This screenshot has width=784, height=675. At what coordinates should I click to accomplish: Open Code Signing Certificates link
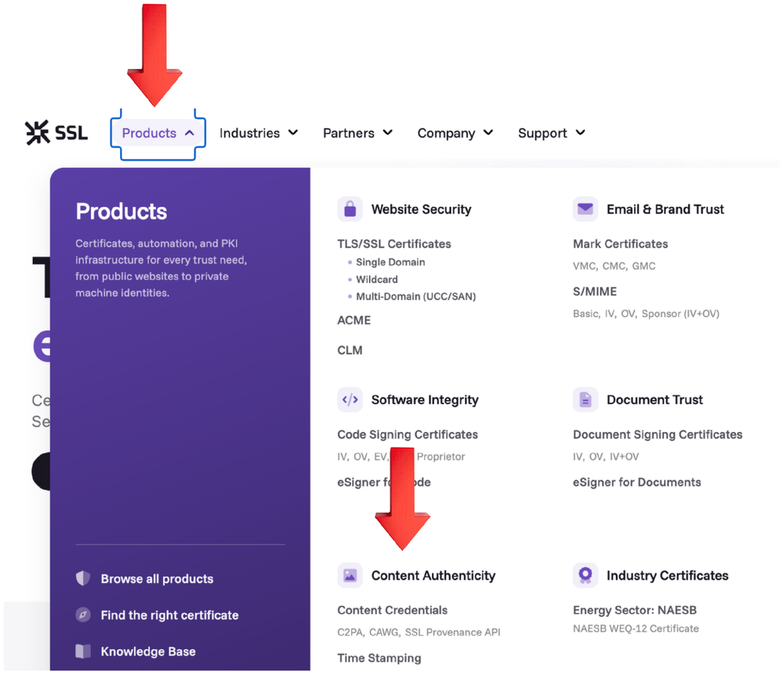click(x=407, y=434)
